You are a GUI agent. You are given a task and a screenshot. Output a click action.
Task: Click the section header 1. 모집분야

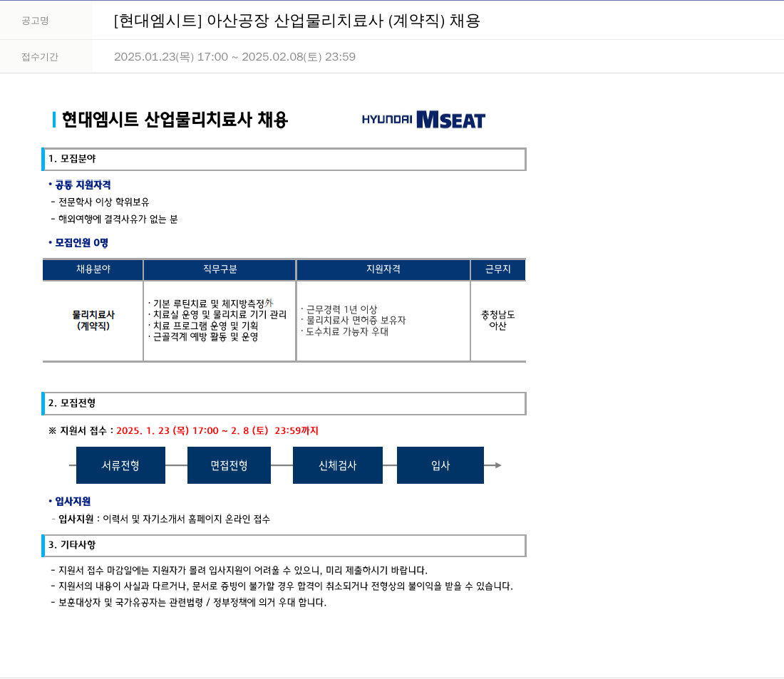(x=284, y=159)
